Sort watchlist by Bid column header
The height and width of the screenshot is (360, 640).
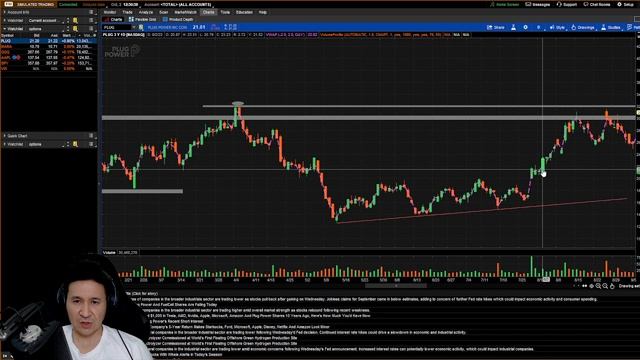pos(36,36)
